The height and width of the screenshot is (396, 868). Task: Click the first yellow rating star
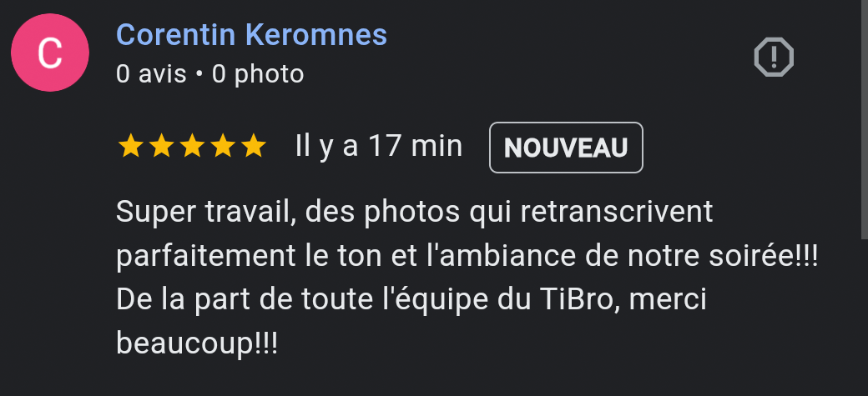[x=131, y=147]
